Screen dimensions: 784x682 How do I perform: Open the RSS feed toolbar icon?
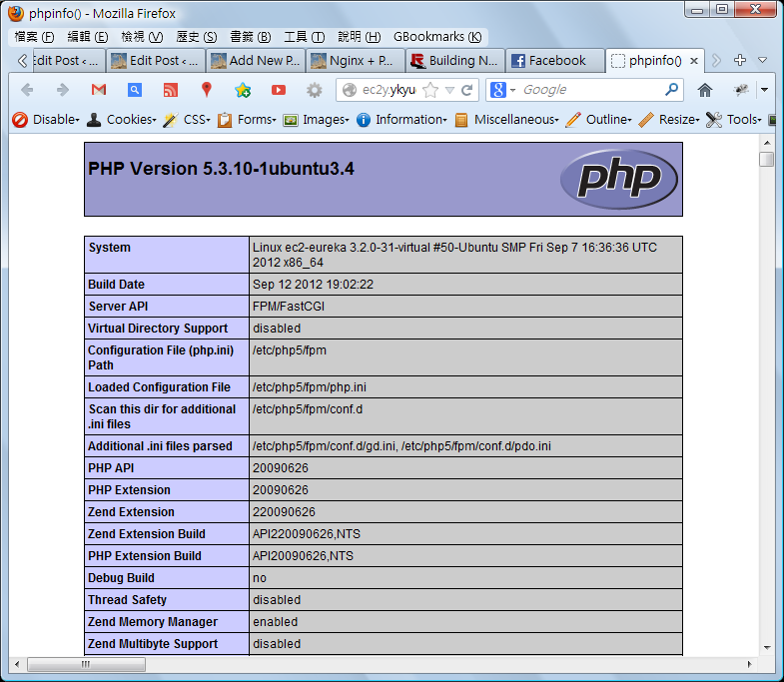click(x=170, y=90)
